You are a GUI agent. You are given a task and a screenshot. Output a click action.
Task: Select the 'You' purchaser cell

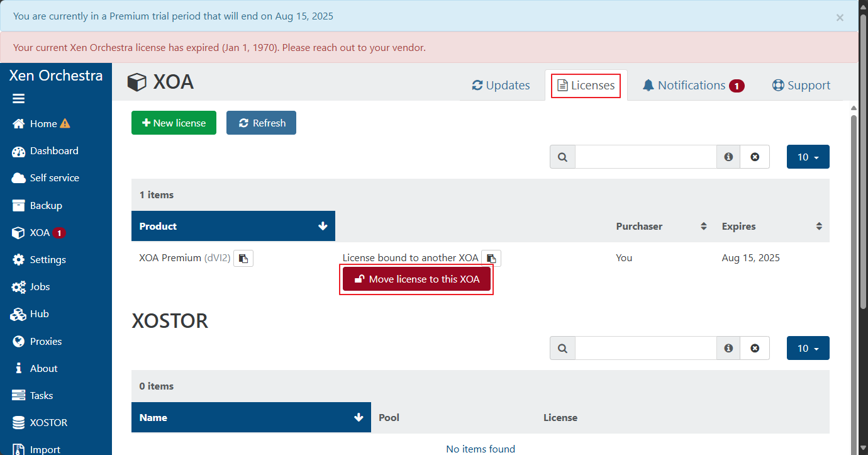[x=624, y=257]
